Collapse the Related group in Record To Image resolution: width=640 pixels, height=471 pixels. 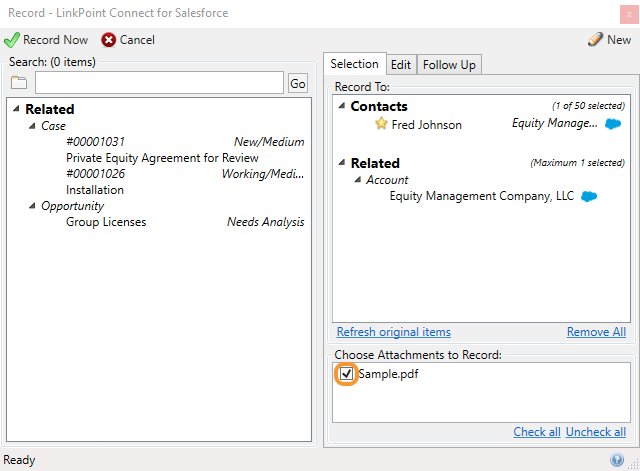(x=342, y=162)
